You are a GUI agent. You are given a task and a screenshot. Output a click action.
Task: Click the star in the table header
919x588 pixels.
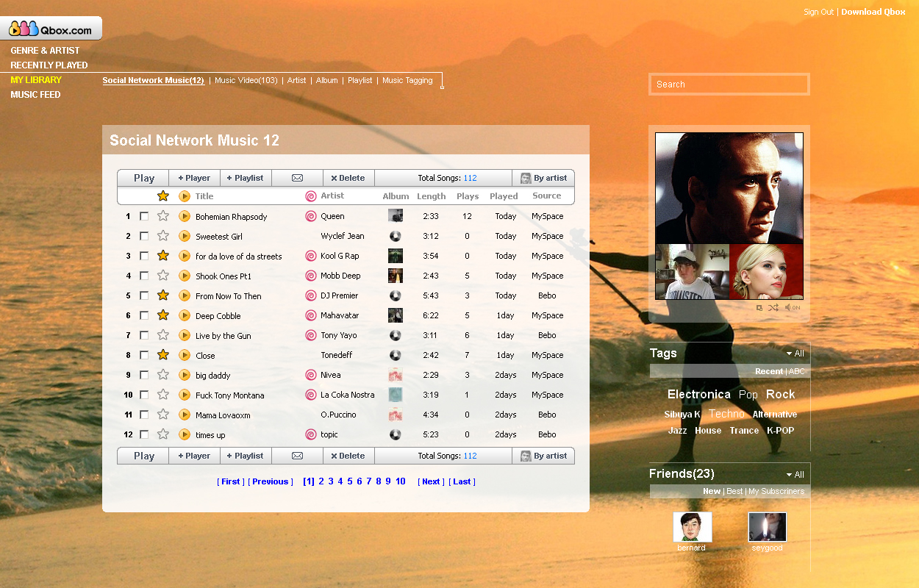(163, 196)
